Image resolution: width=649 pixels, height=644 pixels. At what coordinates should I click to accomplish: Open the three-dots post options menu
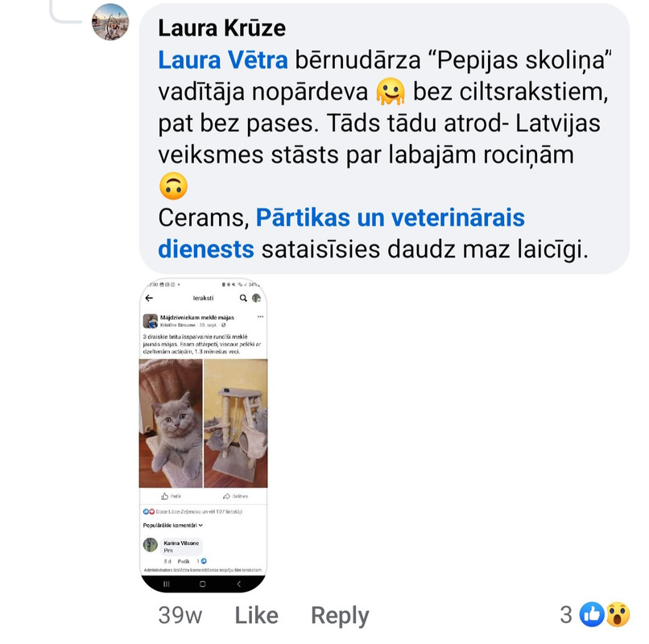pyautogui.click(x=260, y=316)
